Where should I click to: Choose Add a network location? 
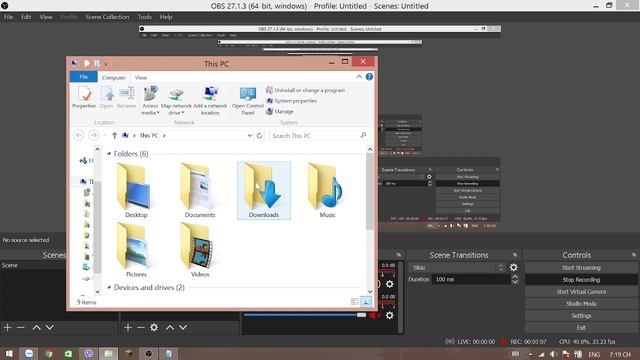click(x=210, y=101)
